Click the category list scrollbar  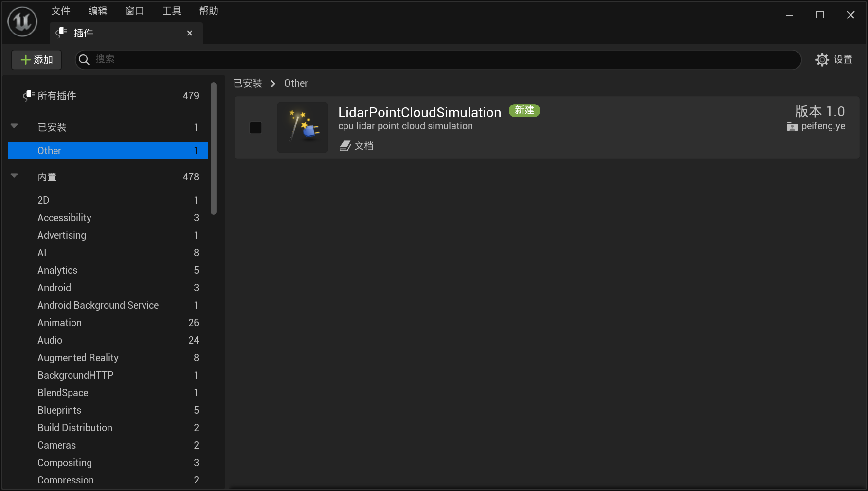(x=214, y=148)
